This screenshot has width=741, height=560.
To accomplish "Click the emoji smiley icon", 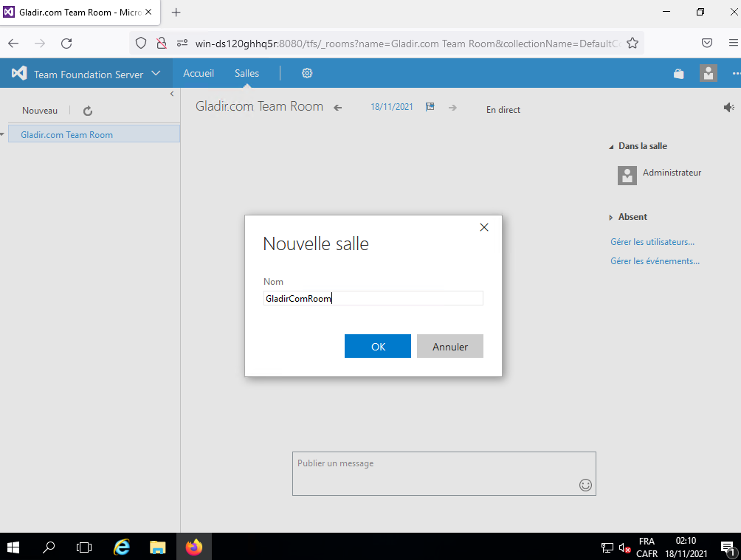I will pos(585,485).
